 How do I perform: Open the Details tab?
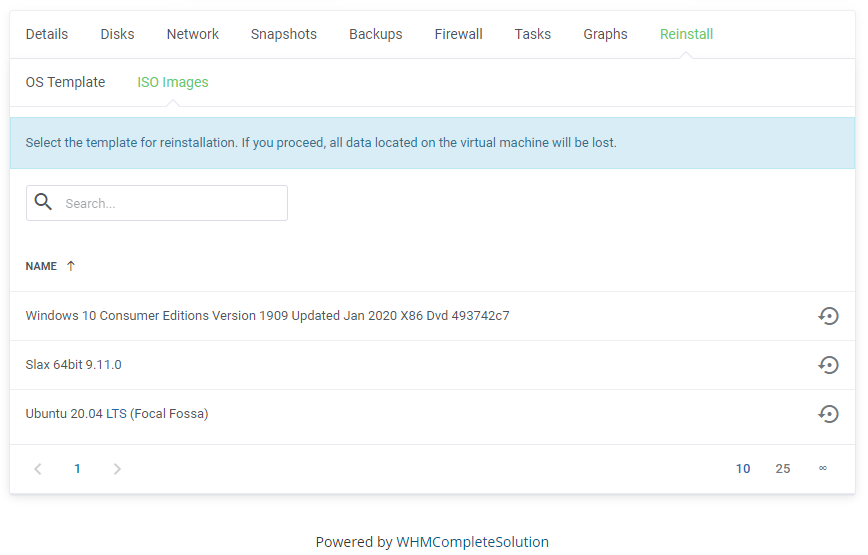coord(47,34)
